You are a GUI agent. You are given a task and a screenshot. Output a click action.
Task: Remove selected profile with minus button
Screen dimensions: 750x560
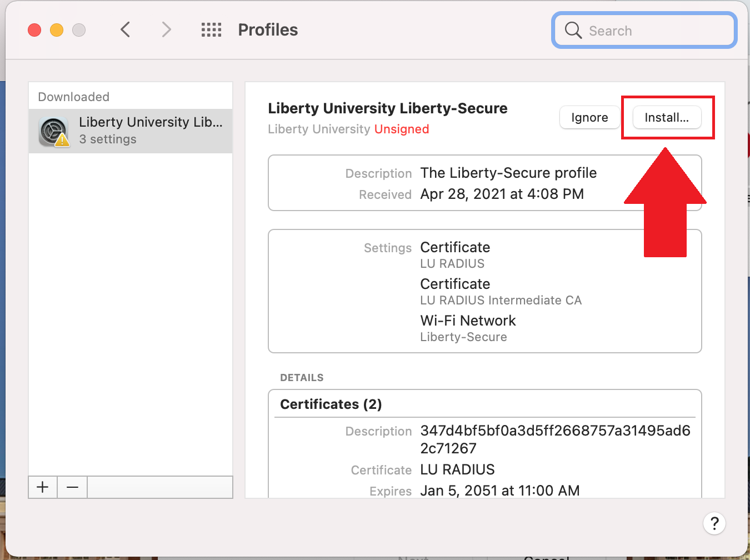[72, 487]
